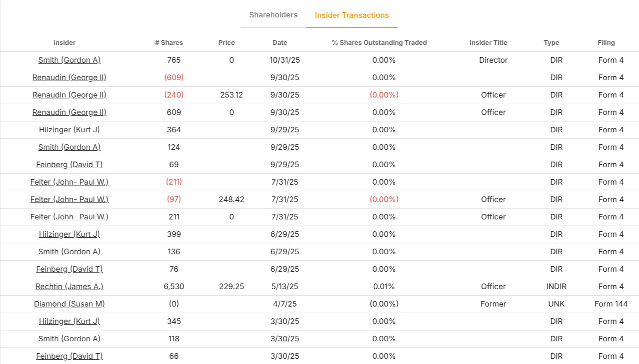View Diamond (Susan M) former insider profile
Viewport: 639px width, 364px height.
tap(69, 304)
